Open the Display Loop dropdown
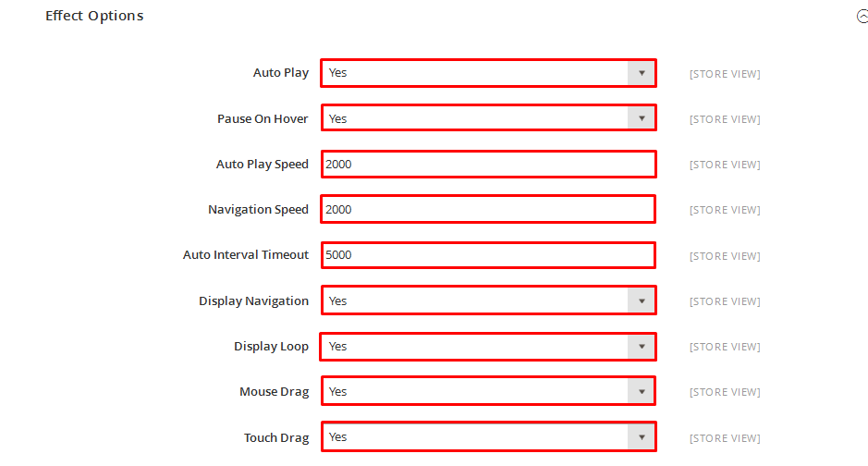The height and width of the screenshot is (466, 868). pos(488,347)
